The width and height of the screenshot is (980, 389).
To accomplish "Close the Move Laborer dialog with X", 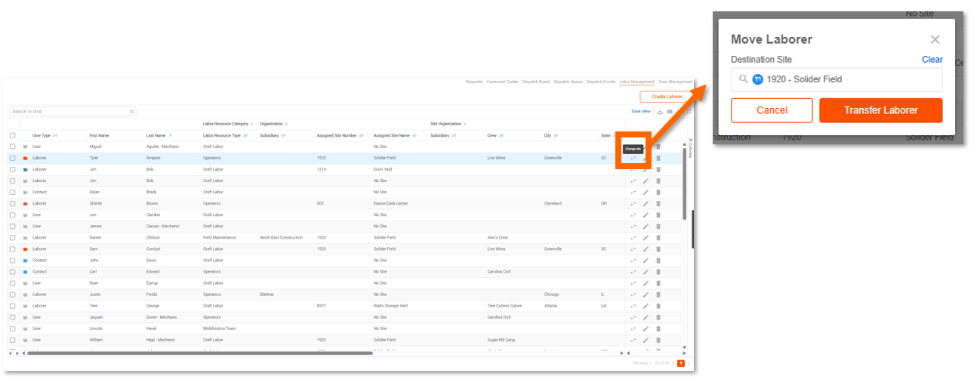I will 935,39.
